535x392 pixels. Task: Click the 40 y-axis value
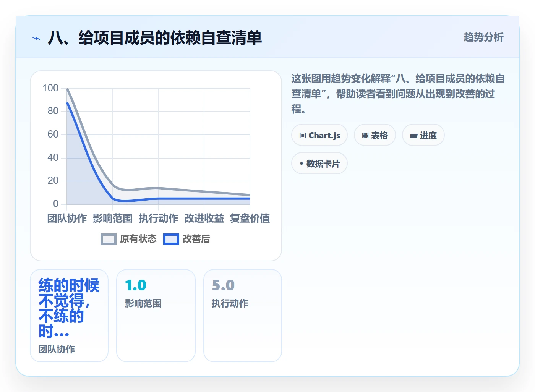(x=53, y=157)
